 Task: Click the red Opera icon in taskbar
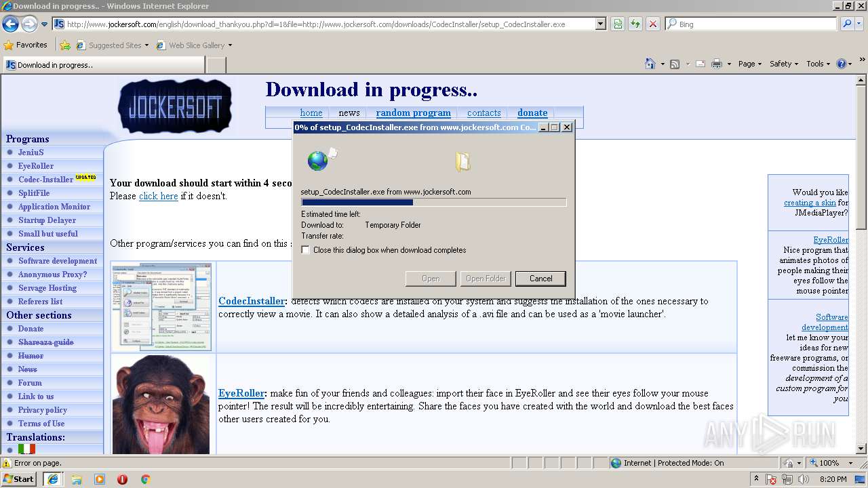pos(122,479)
